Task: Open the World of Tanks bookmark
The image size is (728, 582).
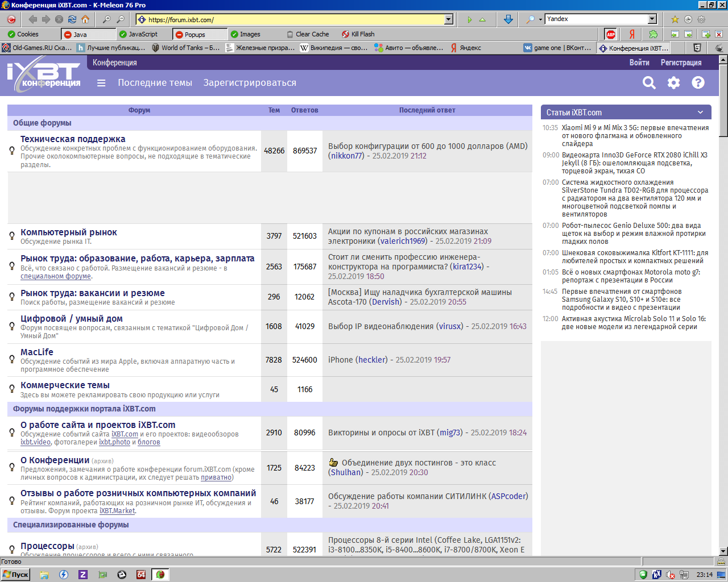Action: [185, 48]
